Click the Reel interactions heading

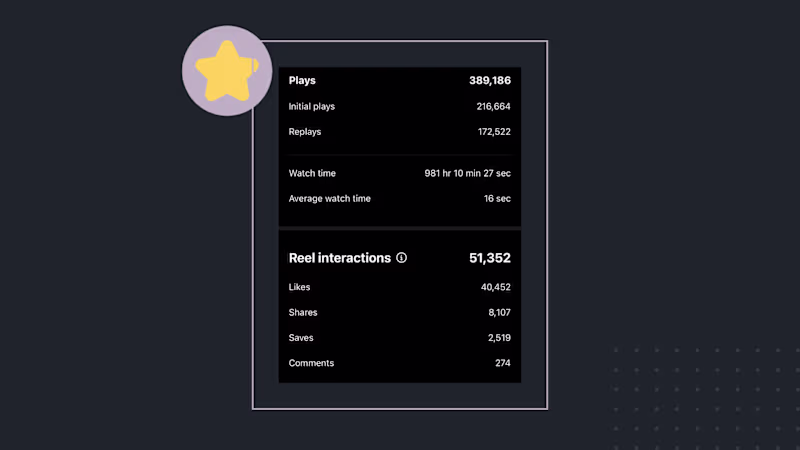tap(339, 258)
